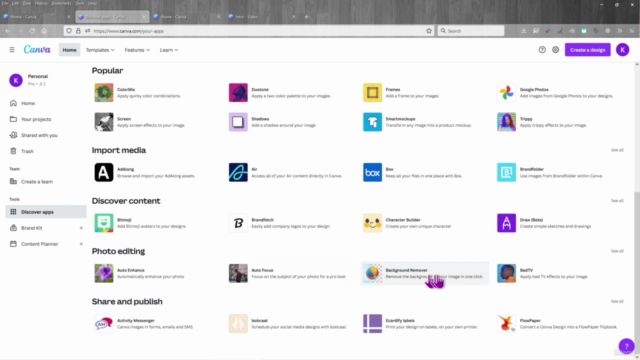This screenshot has width=640, height=360.
Task: Expand the Features dropdown
Action: (x=137, y=50)
